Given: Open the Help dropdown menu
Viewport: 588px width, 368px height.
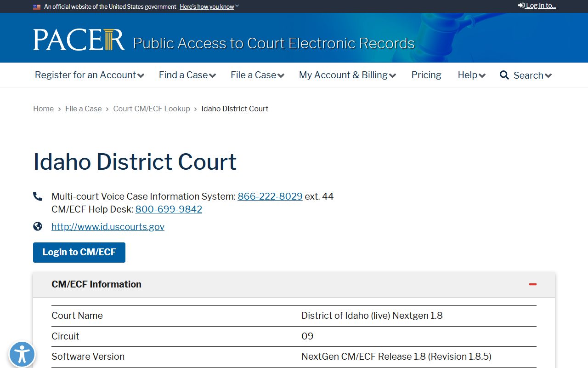Looking at the screenshot, I should click(472, 75).
